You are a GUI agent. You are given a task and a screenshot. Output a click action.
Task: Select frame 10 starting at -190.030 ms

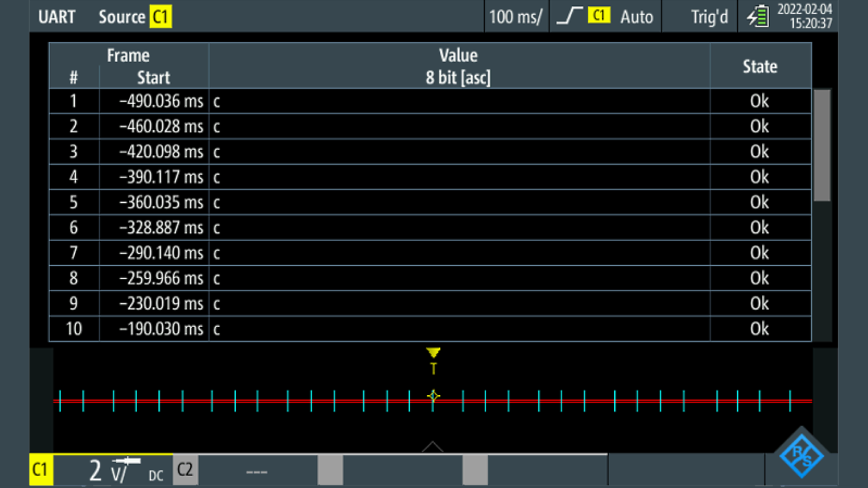pyautogui.click(x=160, y=329)
